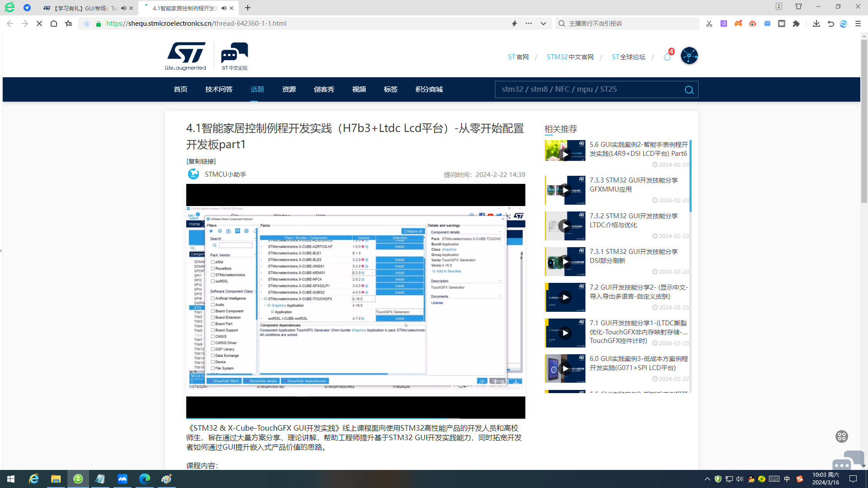868x488 pixels.
Task: Open the 标签 navigation item
Action: 391,89
